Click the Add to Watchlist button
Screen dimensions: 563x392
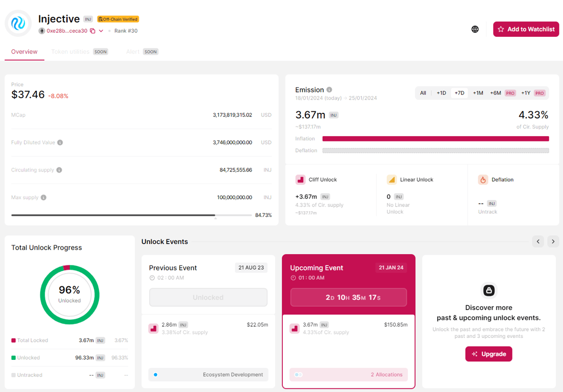tap(526, 29)
